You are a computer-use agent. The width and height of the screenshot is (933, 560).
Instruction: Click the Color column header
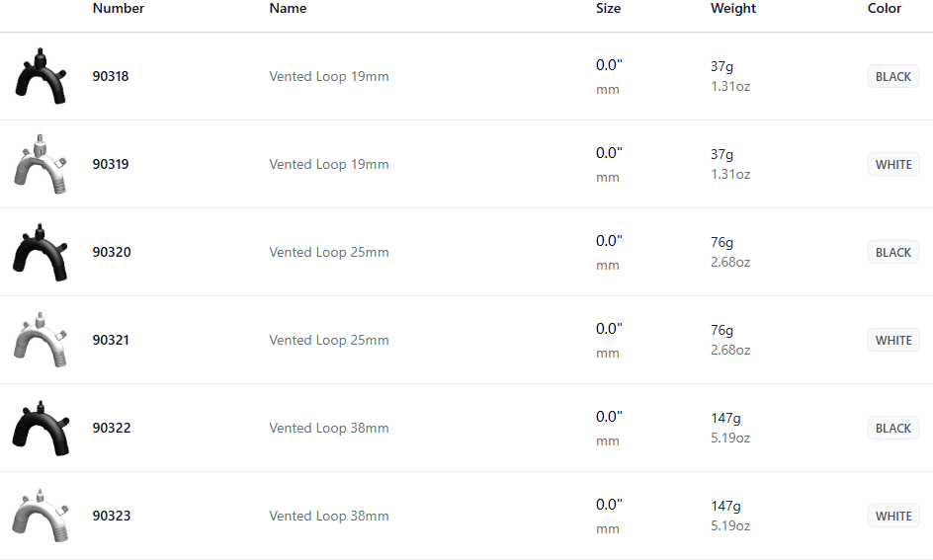(885, 9)
